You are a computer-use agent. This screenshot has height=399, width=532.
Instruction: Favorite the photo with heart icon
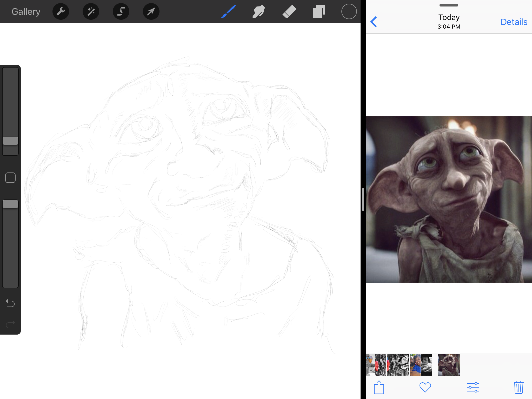425,387
